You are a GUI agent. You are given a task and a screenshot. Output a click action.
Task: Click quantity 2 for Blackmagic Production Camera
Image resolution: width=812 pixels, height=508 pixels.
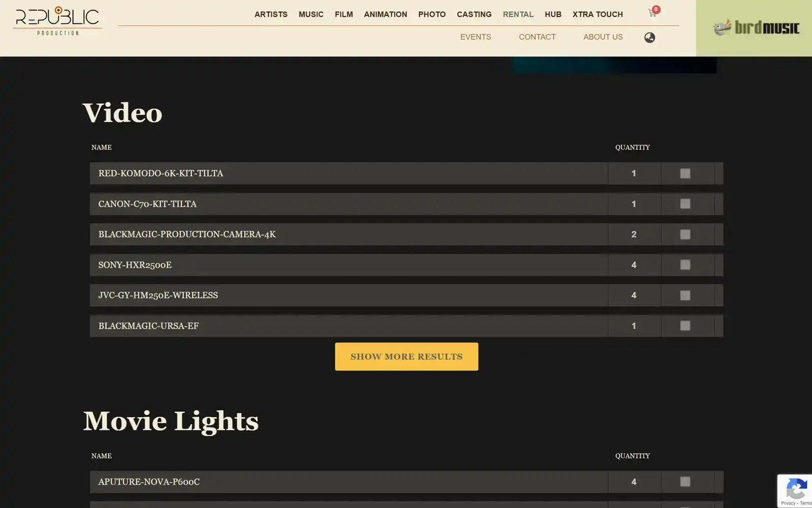634,235
